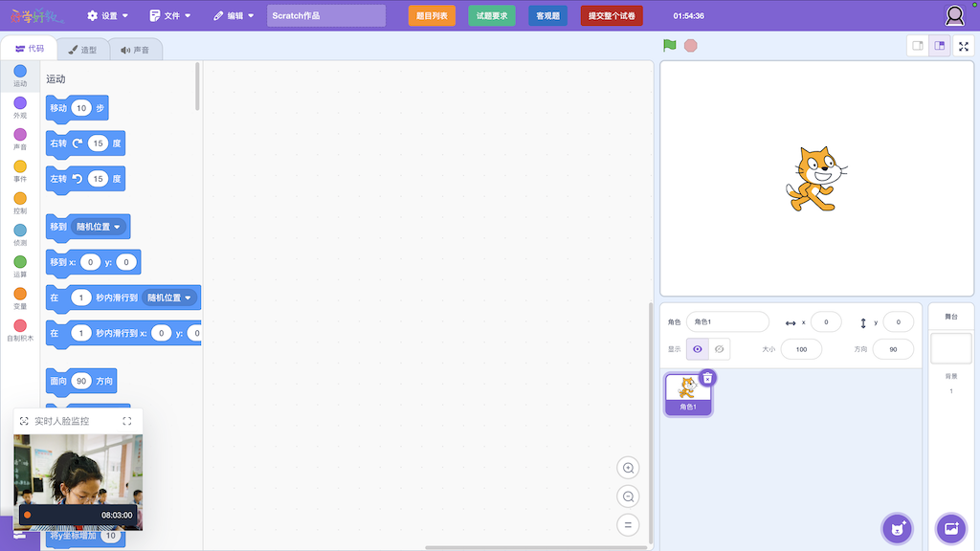The width and height of the screenshot is (980, 551).
Task: Click the 舞台 stage label
Action: tap(951, 317)
